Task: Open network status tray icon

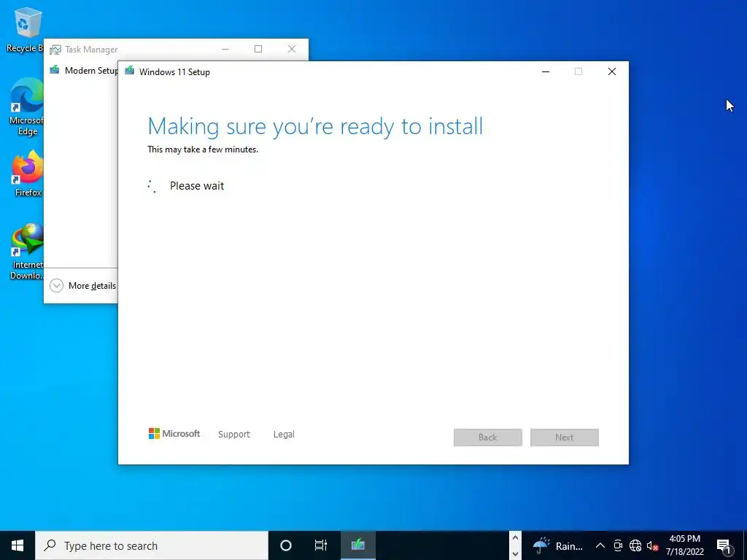Action: 635,545
